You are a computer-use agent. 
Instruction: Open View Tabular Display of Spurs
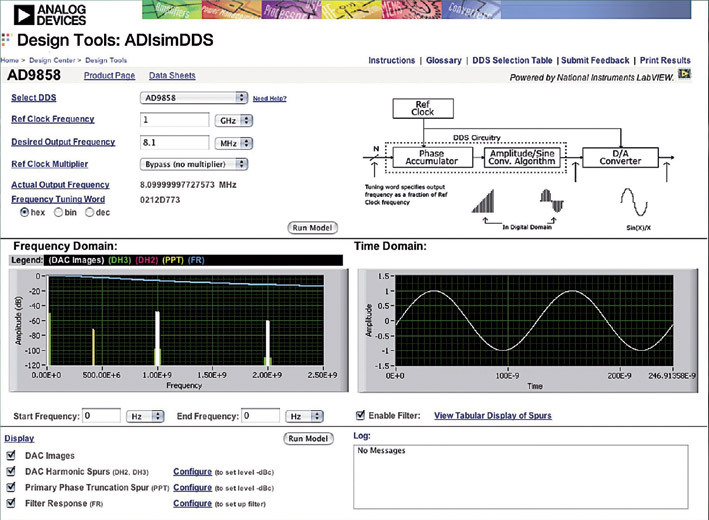coord(493,415)
